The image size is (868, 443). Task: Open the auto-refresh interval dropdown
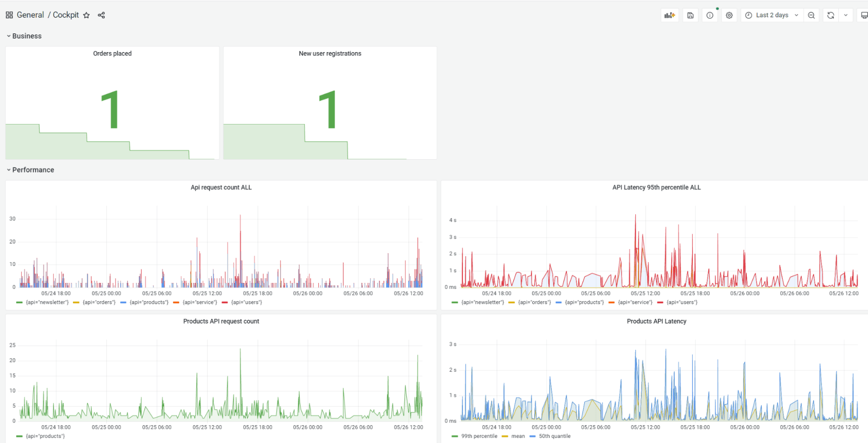[845, 15]
